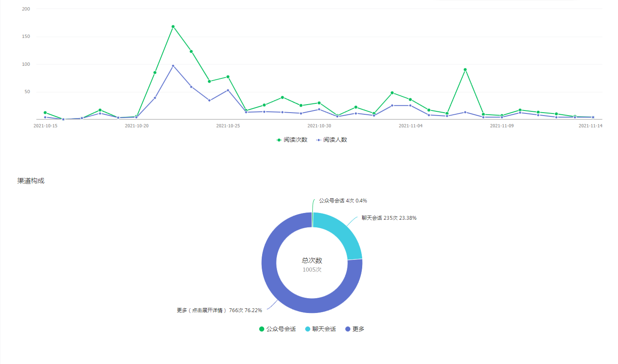Click the 2021-11-14 axis date label
The width and height of the screenshot is (618, 364).
(x=590, y=126)
